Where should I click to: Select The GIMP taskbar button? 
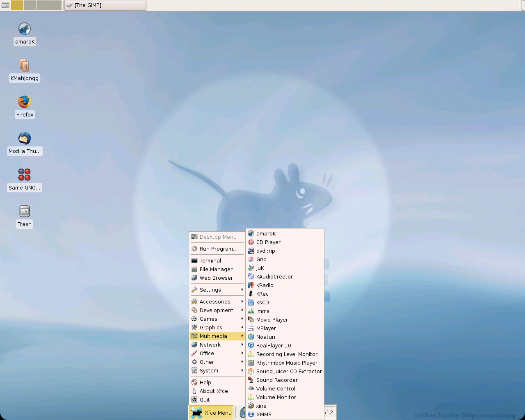(105, 5)
